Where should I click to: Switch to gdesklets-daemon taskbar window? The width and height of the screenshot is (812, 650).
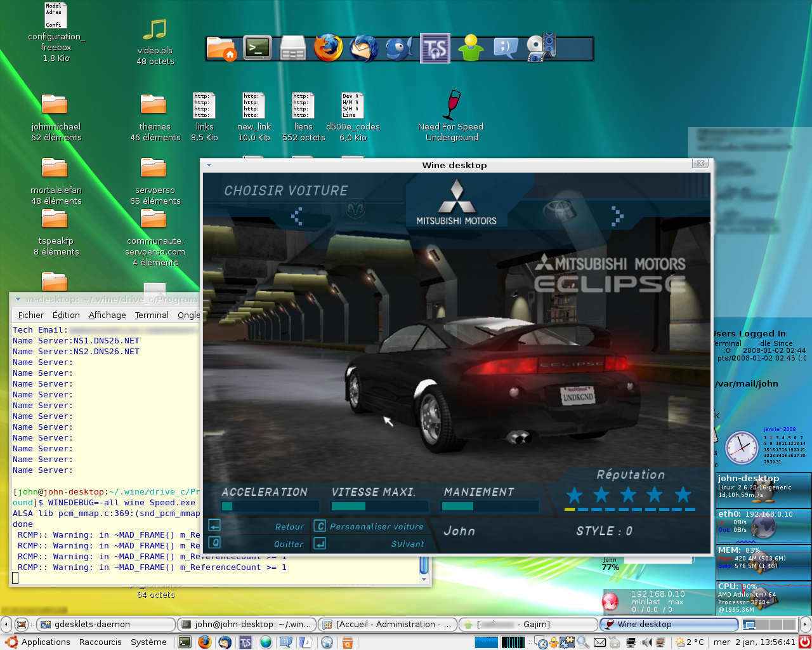(105, 625)
